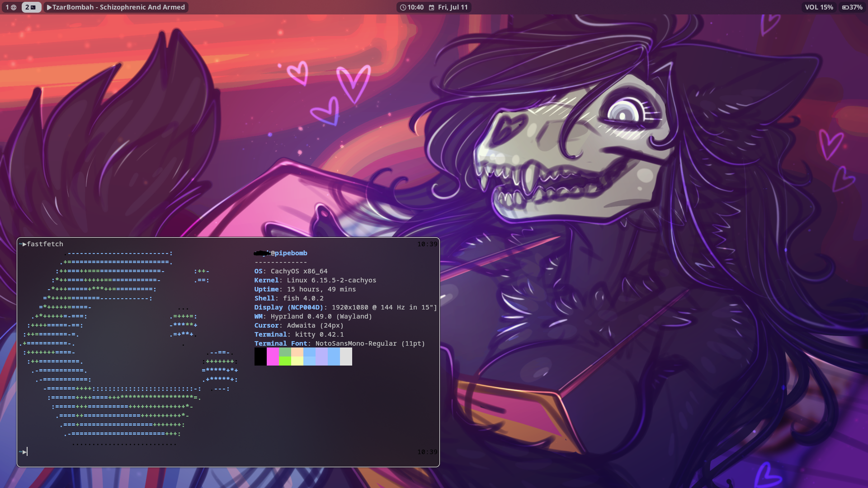
Task: Click the battery icon beside 37%
Action: pos(845,7)
